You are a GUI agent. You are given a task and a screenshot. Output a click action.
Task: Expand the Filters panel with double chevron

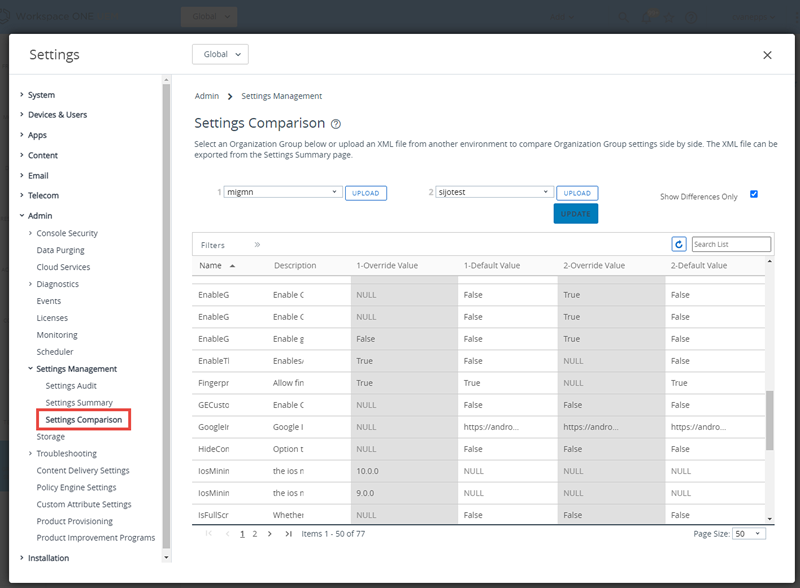pos(257,244)
